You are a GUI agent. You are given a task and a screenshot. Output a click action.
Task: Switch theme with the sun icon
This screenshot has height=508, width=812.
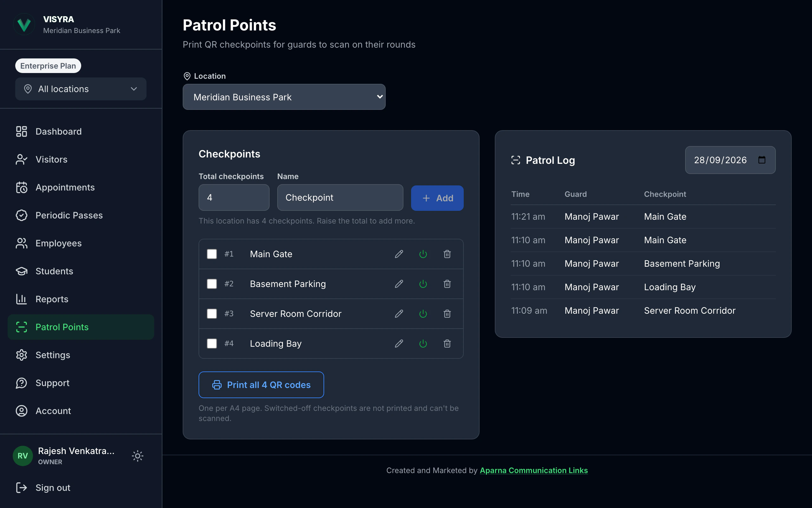(x=138, y=456)
